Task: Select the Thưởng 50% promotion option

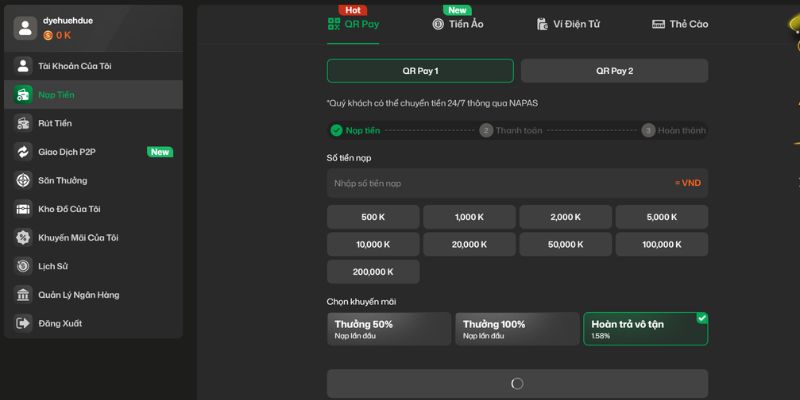Action: click(x=389, y=329)
